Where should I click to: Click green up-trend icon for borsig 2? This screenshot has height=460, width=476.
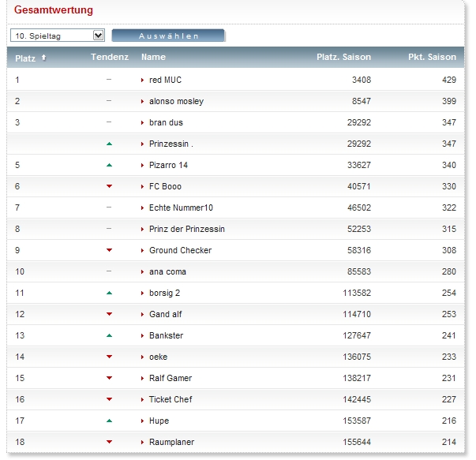[x=109, y=294]
